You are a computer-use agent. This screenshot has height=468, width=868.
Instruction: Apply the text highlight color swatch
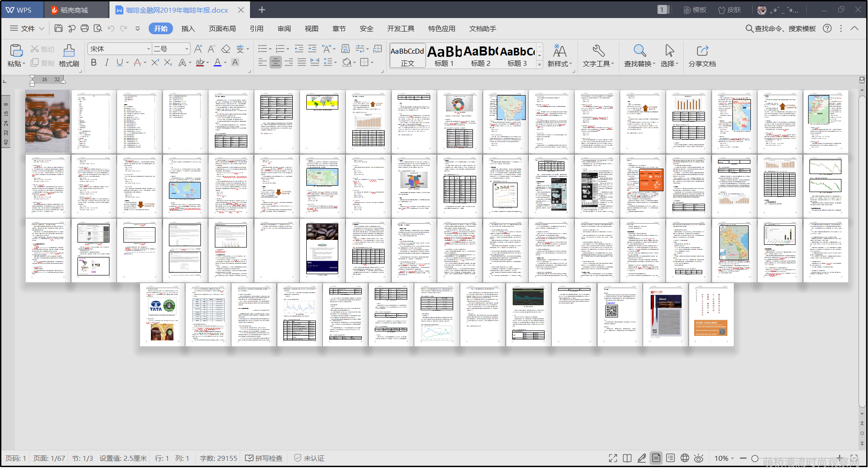pos(200,63)
